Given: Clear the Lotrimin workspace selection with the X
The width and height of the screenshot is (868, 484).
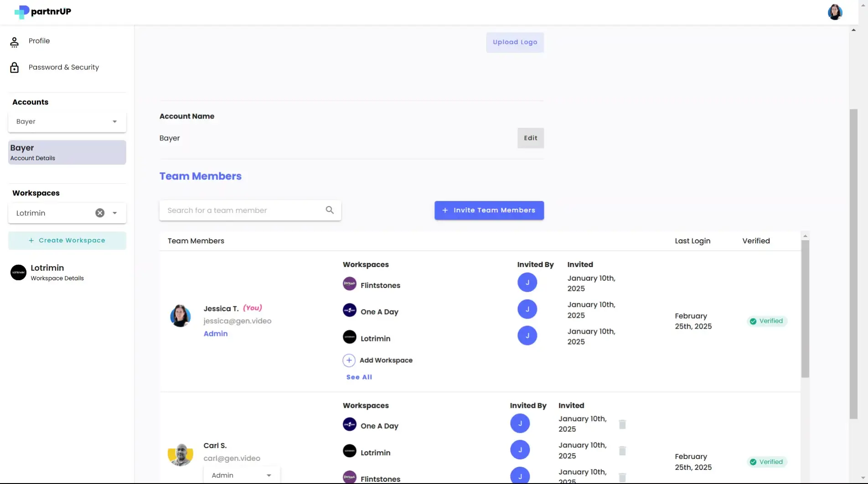Looking at the screenshot, I should 100,213.
